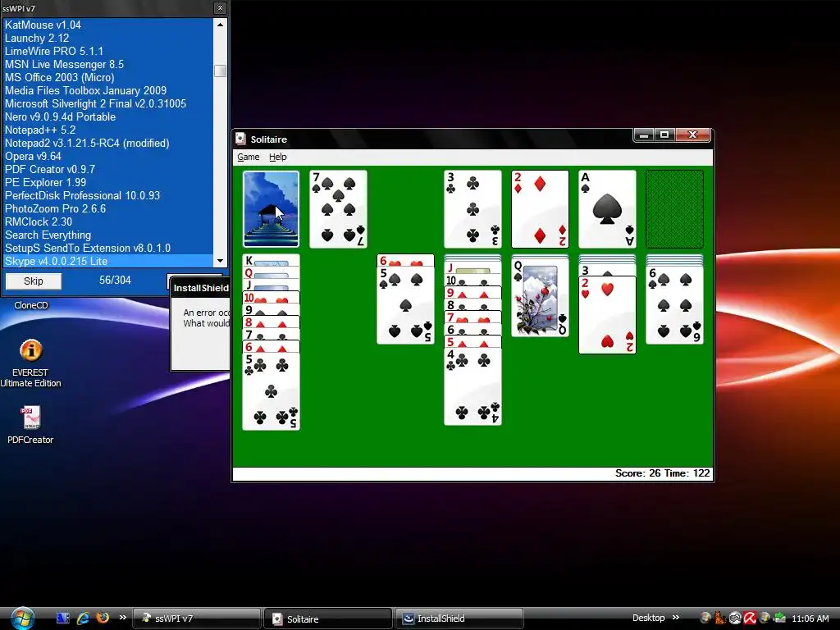Screen dimensions: 840x630
Task: Select the 5 of clubs tableau card
Action: [x=271, y=391]
